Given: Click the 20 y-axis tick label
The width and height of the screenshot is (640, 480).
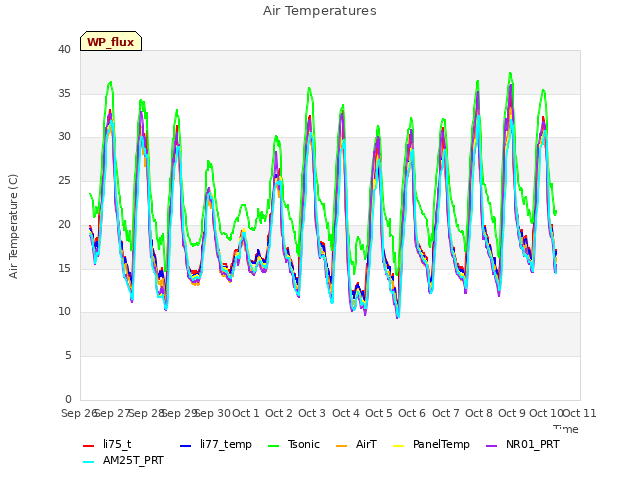Looking at the screenshot, I should click(x=64, y=224).
